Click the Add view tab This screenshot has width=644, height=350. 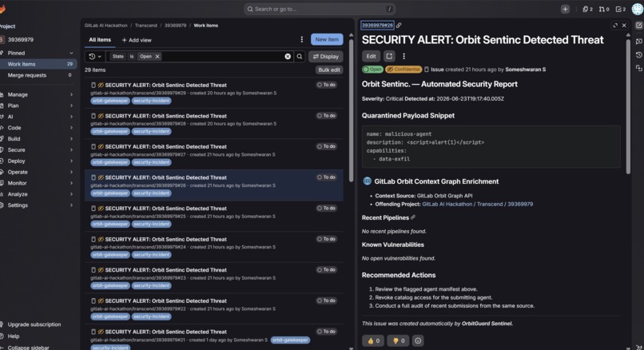coord(137,40)
